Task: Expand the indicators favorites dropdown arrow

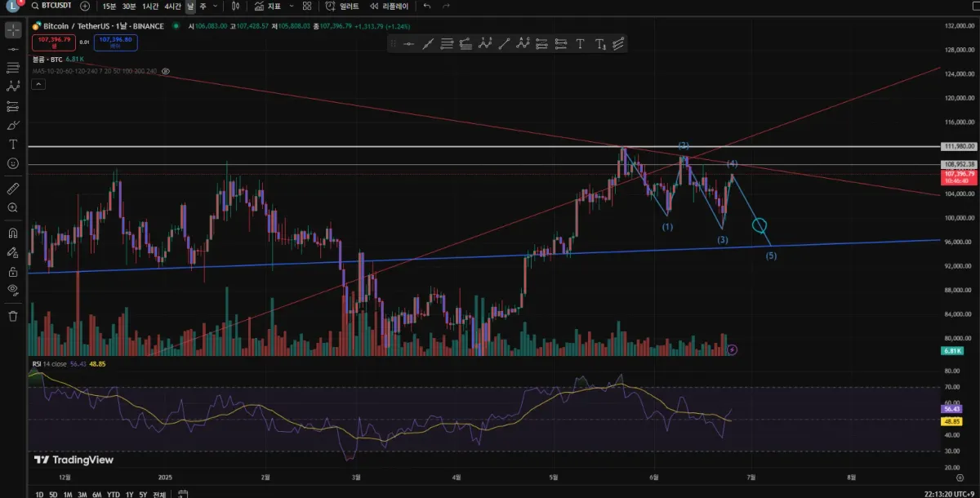Action: coord(291,6)
